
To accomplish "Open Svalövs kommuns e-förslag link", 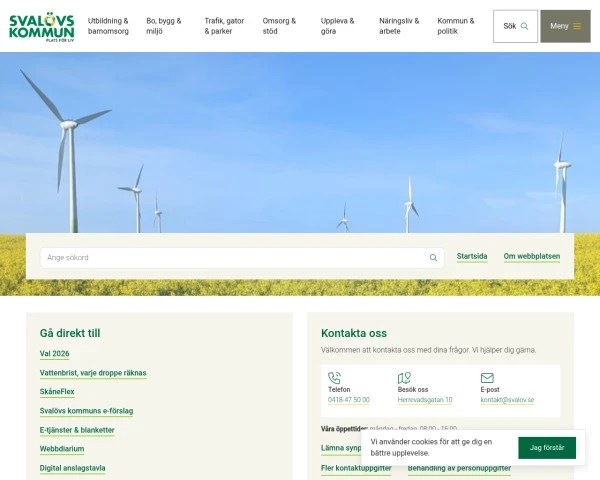I will pos(86,411).
